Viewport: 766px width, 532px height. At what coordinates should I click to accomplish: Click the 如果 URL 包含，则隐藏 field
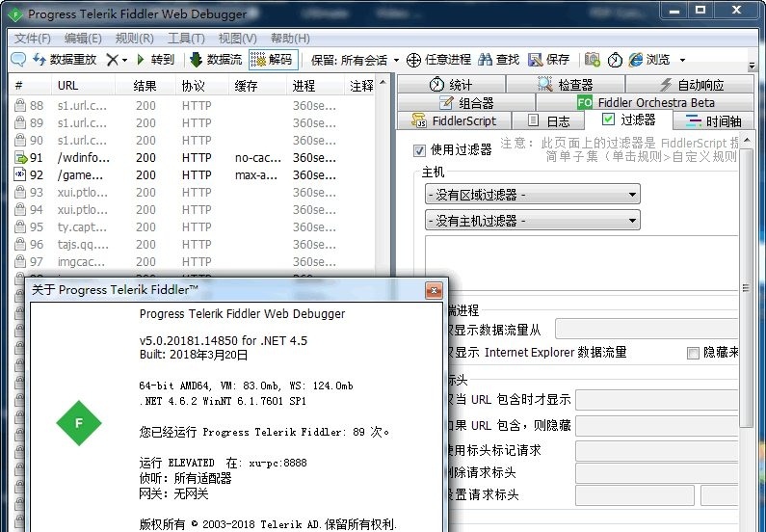point(656,425)
